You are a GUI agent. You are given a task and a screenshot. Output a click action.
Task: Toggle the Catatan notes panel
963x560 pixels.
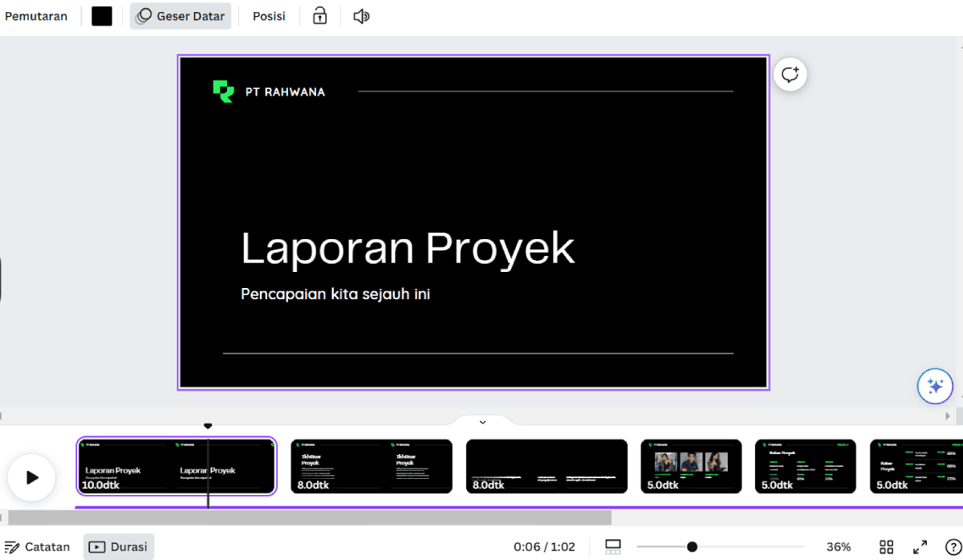[38, 546]
